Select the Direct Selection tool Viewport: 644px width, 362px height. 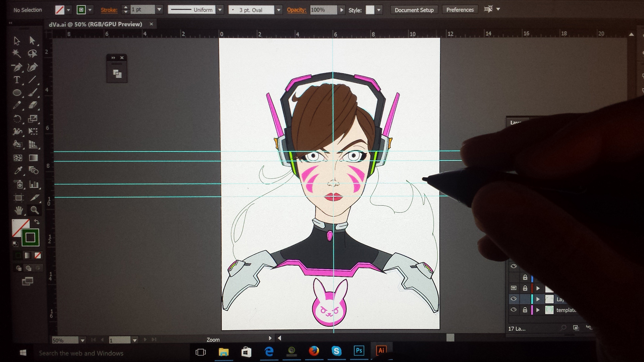point(33,41)
